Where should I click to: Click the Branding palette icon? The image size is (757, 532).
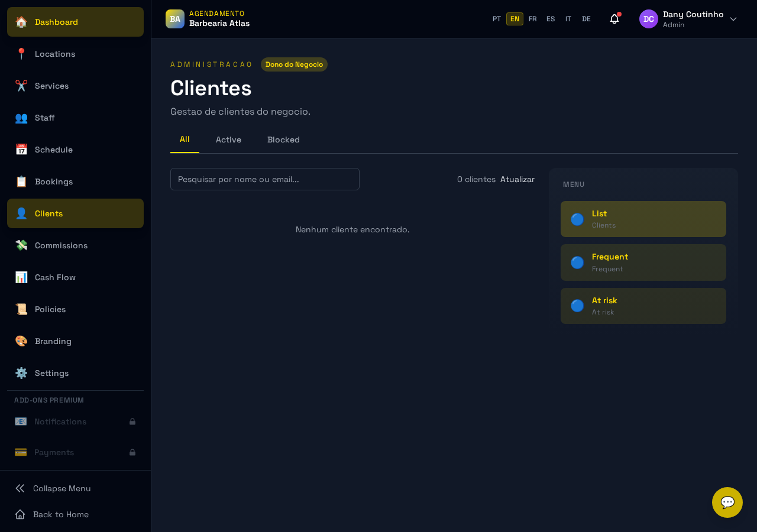[x=21, y=341]
